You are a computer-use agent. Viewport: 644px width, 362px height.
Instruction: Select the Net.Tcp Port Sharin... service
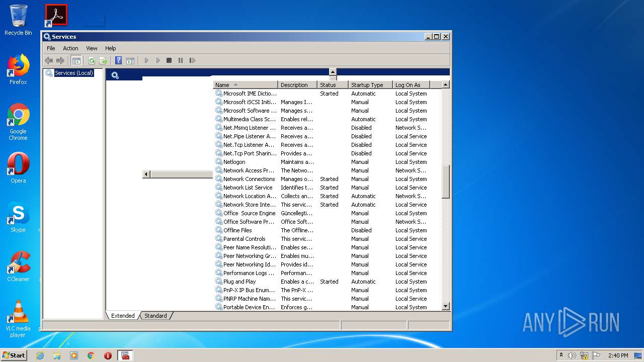(x=327, y=153)
